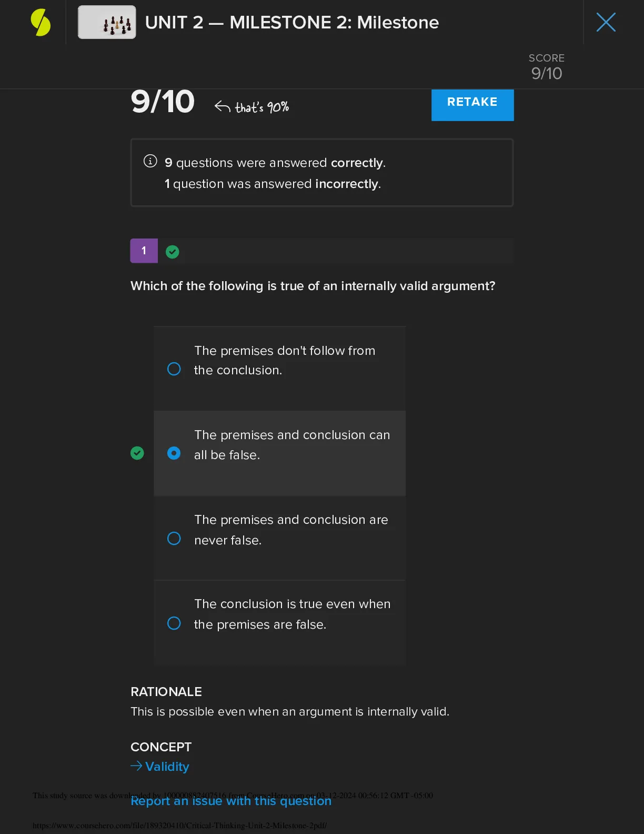Image resolution: width=644 pixels, height=834 pixels.
Task: Click the info icon beside the results summary
Action: pos(150,161)
